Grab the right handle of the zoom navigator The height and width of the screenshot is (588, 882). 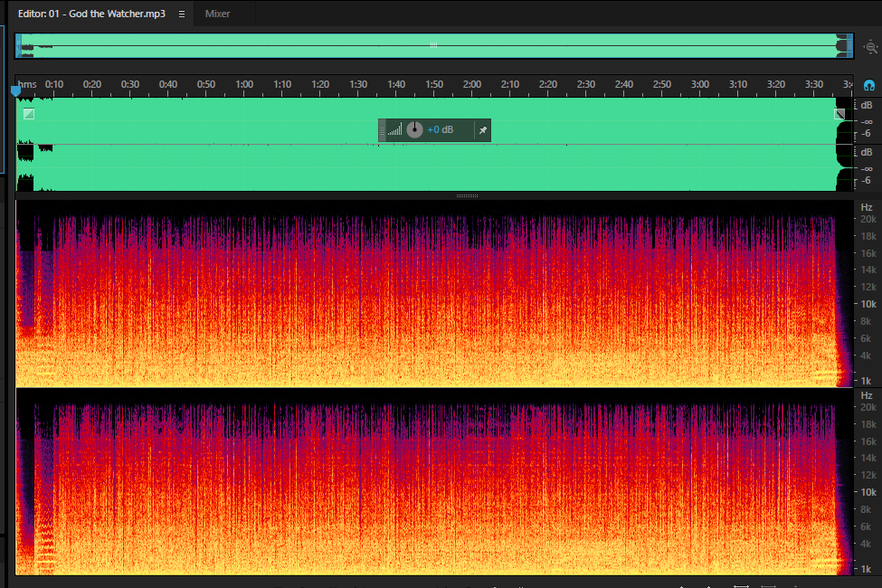tap(850, 46)
